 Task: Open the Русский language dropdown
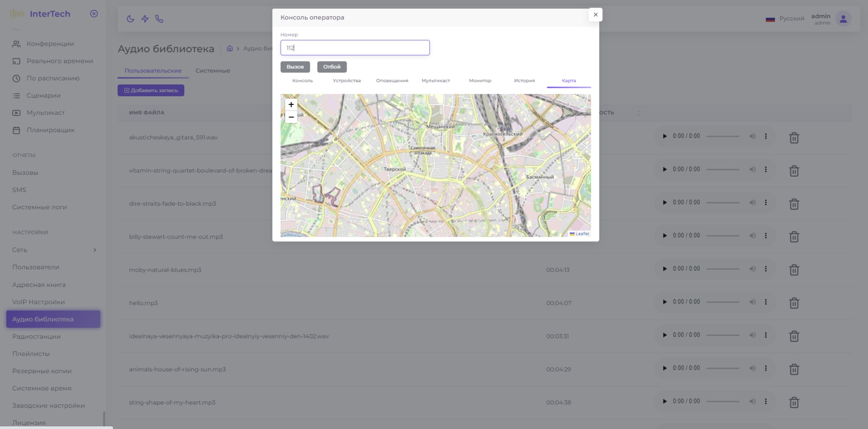tap(785, 19)
